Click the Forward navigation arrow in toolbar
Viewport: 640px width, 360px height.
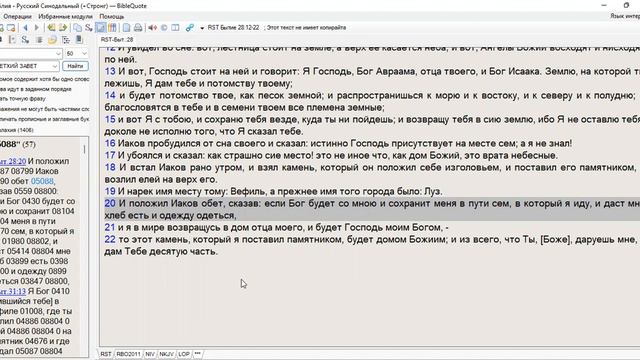[37, 28]
